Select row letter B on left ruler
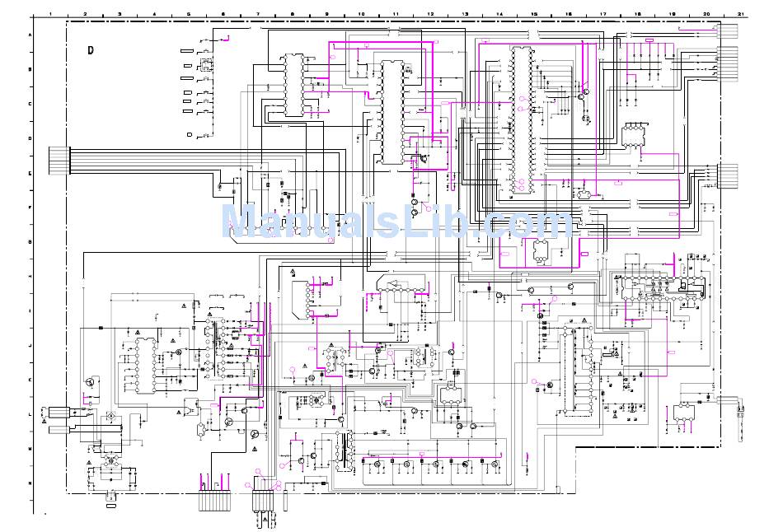783x532 pixels. click(30, 69)
